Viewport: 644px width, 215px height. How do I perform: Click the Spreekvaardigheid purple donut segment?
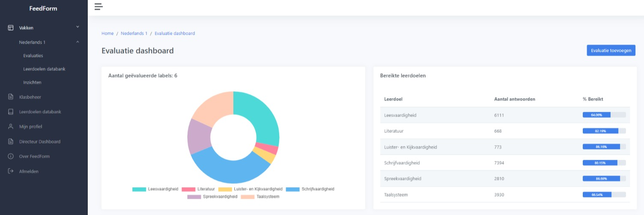pyautogui.click(x=199, y=136)
